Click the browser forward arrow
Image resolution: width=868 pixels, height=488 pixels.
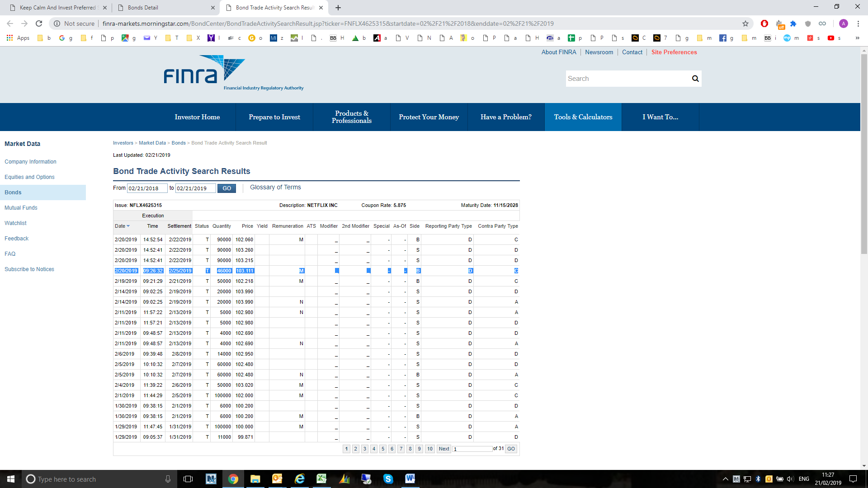[x=24, y=23]
